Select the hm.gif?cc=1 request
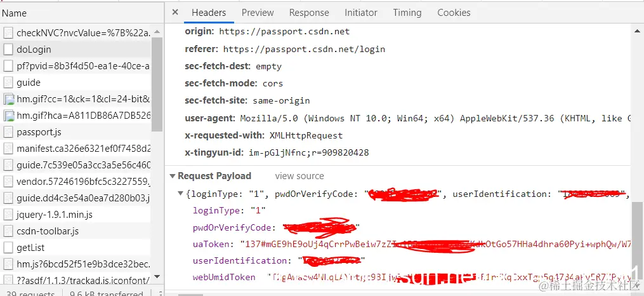Screen dimensions: 644x296 click(x=76, y=99)
